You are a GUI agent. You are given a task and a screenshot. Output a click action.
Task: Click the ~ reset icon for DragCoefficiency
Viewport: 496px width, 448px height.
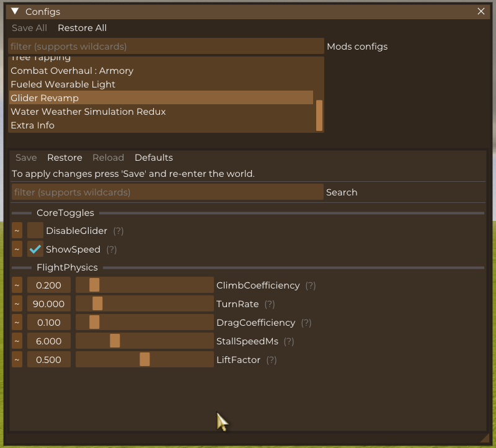point(17,323)
